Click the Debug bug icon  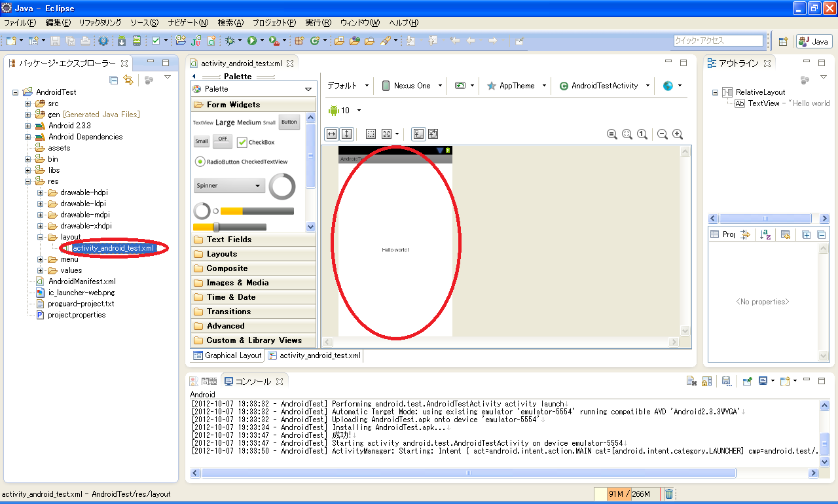coord(230,41)
